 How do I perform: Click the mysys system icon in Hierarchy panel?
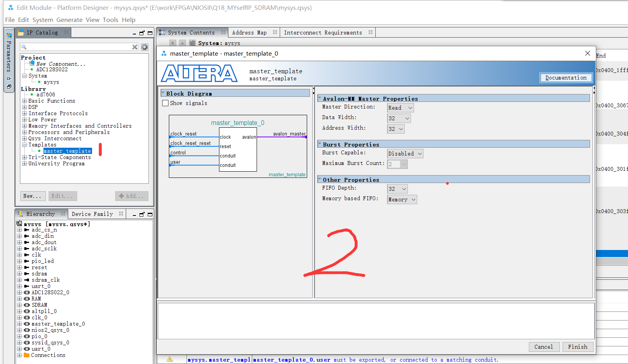coord(19,224)
